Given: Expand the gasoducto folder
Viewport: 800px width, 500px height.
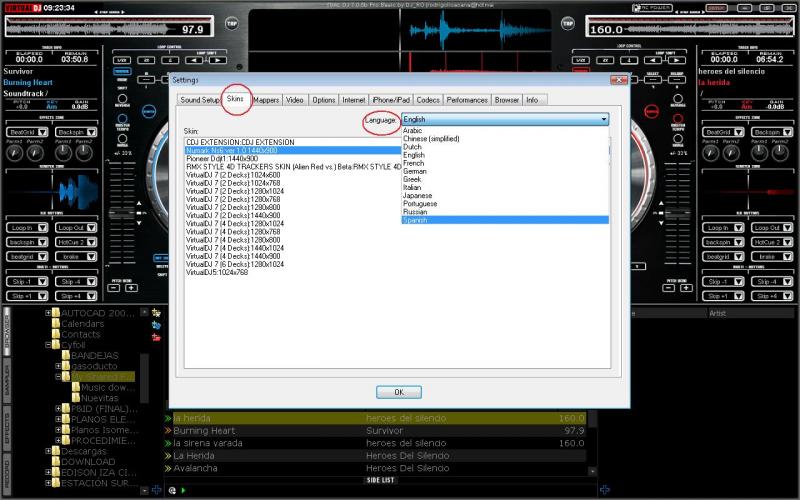Looking at the screenshot, I should pyautogui.click(x=58, y=366).
